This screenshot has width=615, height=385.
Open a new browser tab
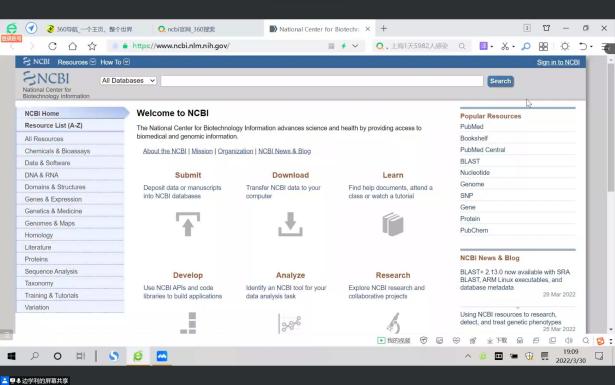(x=384, y=29)
